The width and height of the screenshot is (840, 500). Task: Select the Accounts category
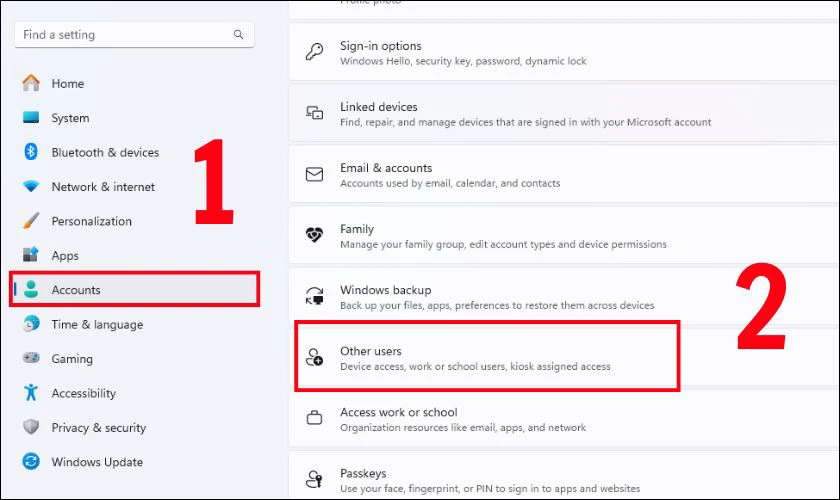pos(134,289)
